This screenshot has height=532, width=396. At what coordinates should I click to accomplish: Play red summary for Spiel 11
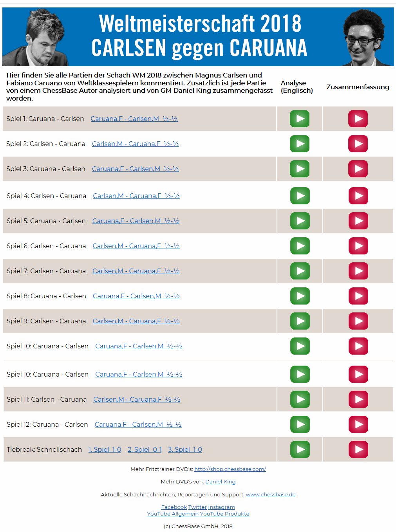[x=358, y=399]
